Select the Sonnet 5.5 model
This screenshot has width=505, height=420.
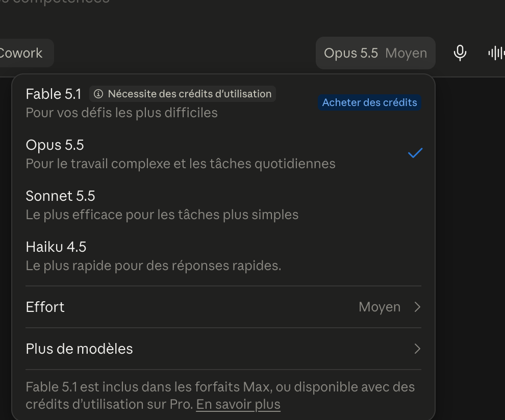(x=223, y=205)
